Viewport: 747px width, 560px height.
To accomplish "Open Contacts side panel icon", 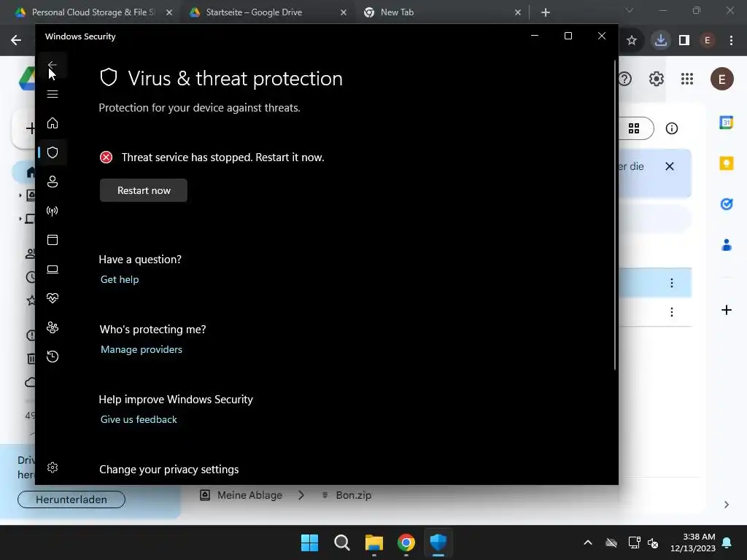I will [727, 245].
